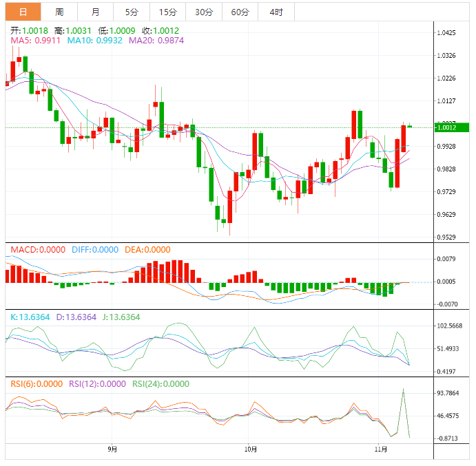Click the D:13.6364 value
476x466 pixels.
pos(76,317)
